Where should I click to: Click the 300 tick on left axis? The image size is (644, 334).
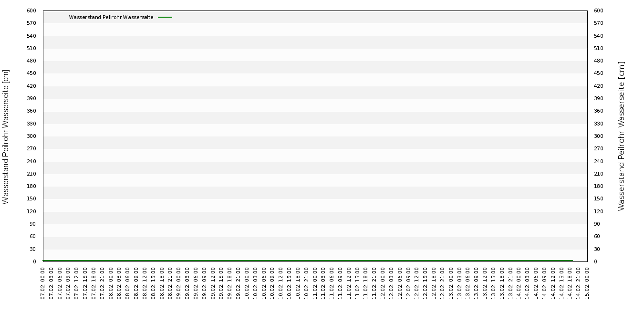31,136
